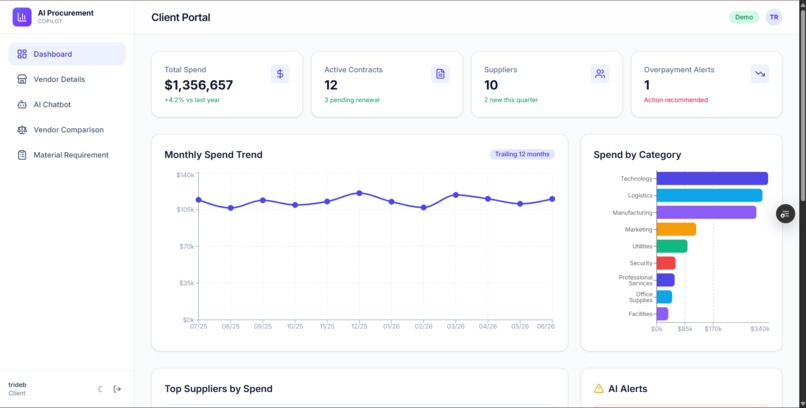
Task: Go to Vendor Details in the sidebar
Action: pos(67,79)
